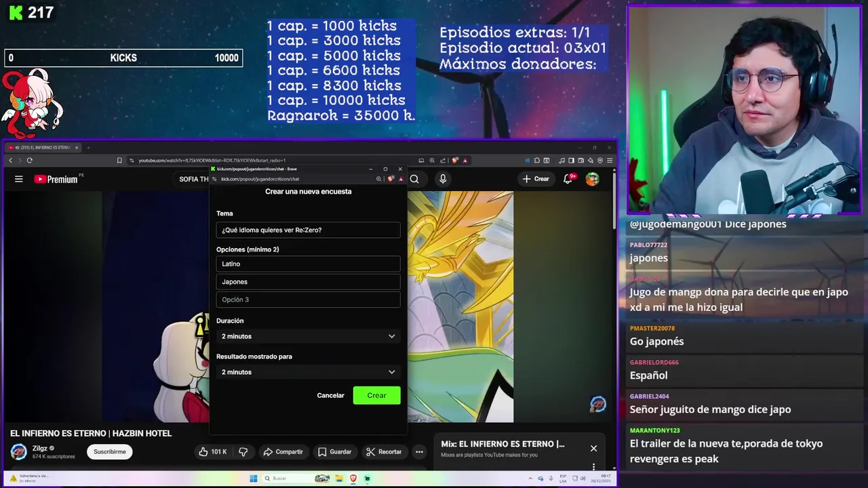Open the YouTube account avatar menu
Viewport: 868px width, 488px height.
click(593, 179)
